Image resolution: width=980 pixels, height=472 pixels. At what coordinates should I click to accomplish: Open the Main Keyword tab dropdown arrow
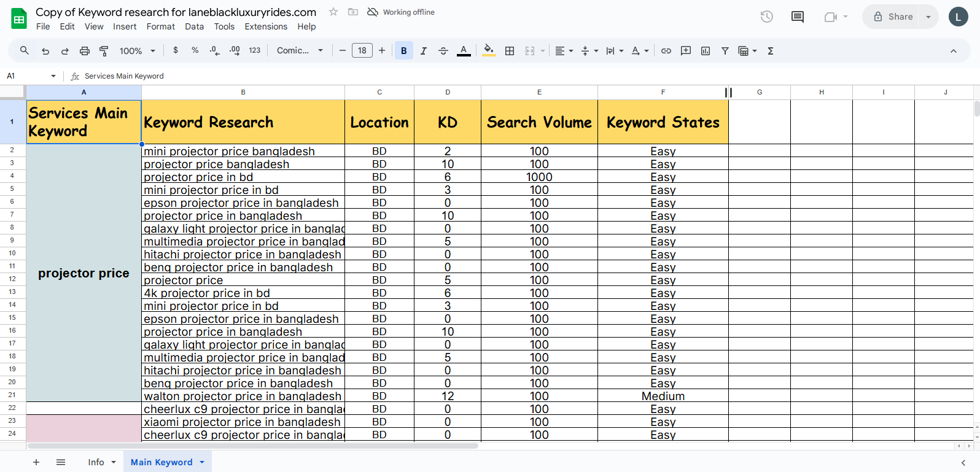click(x=202, y=462)
